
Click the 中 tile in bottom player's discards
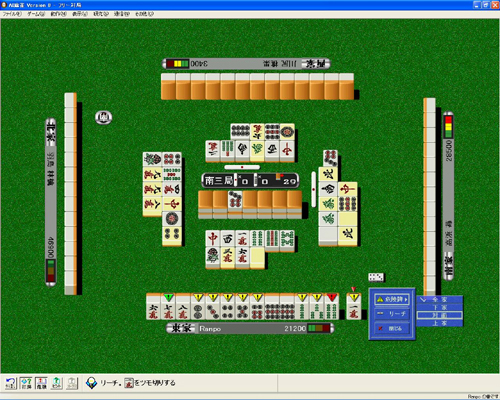213,239
